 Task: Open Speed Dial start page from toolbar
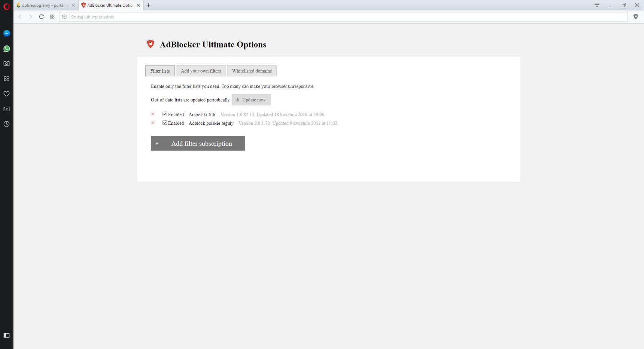[52, 16]
